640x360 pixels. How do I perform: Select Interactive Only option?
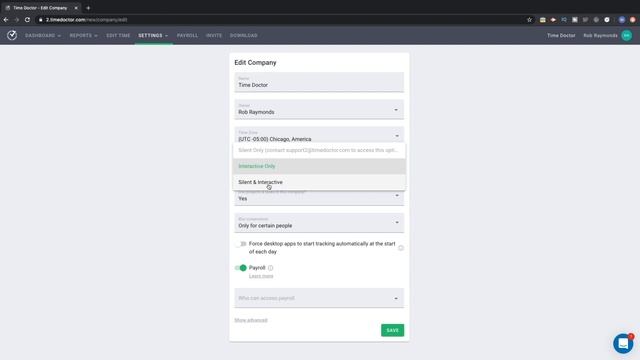click(319, 166)
